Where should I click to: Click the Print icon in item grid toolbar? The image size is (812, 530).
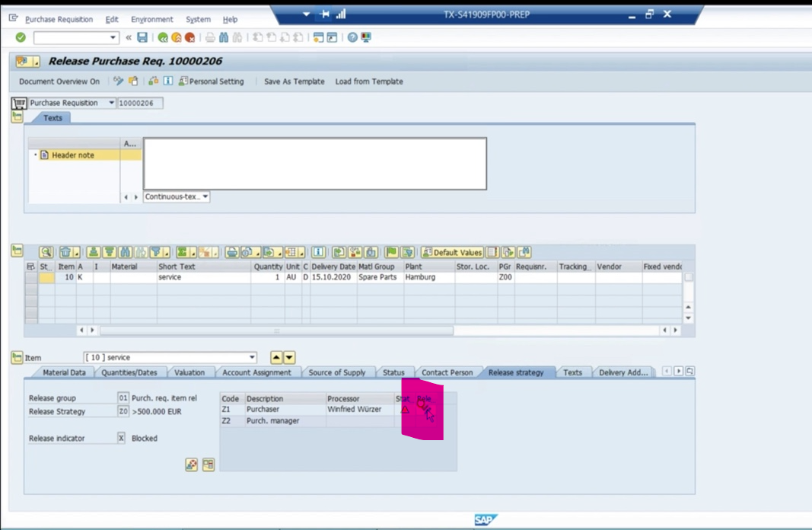point(232,252)
